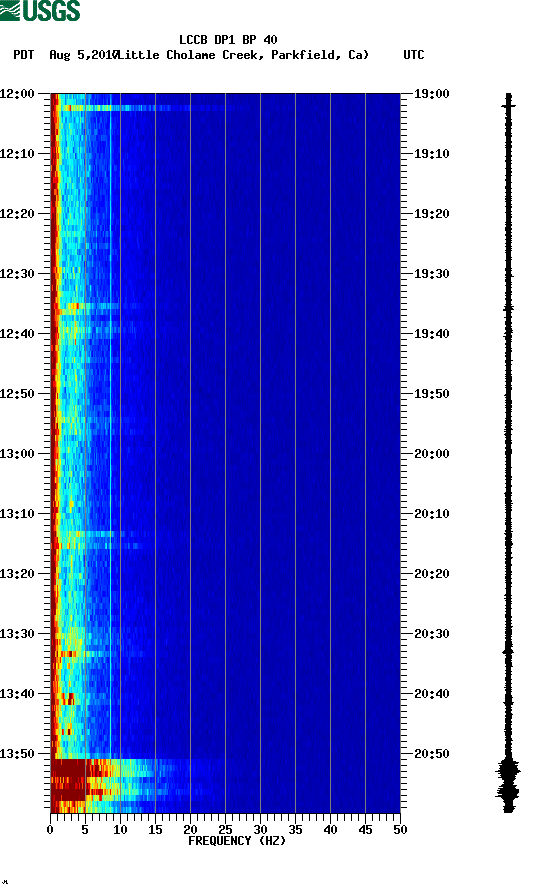Click the 19:00 UTC time label
Viewport: 552px width, 893px height.
(x=431, y=93)
